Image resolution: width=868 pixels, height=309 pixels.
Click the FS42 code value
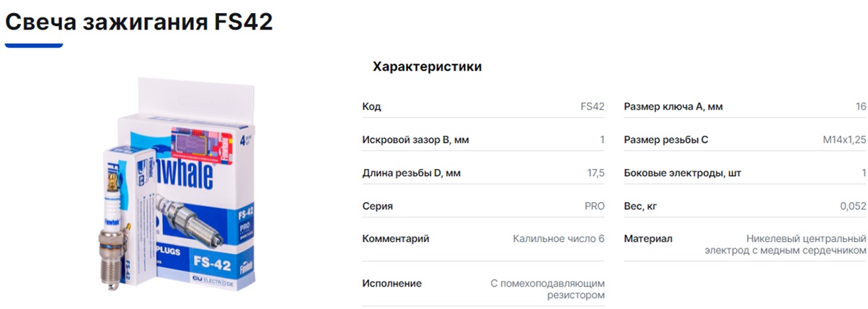click(592, 107)
